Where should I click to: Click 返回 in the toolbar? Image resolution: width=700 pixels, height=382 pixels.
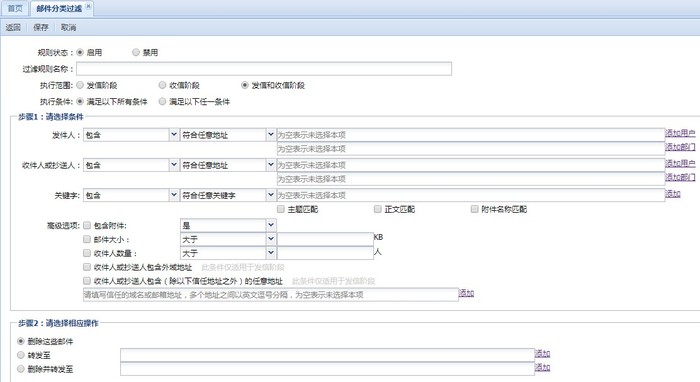pos(13,27)
